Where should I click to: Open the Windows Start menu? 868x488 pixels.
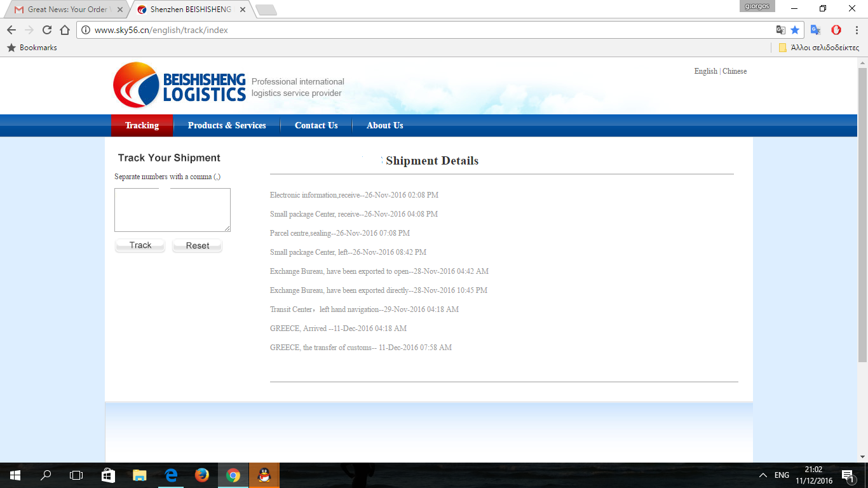[x=15, y=475]
